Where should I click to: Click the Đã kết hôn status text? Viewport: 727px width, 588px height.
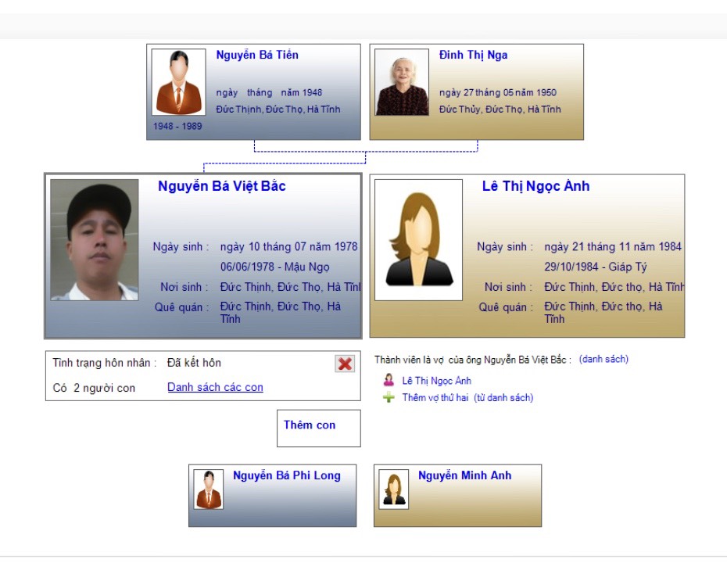(194, 363)
